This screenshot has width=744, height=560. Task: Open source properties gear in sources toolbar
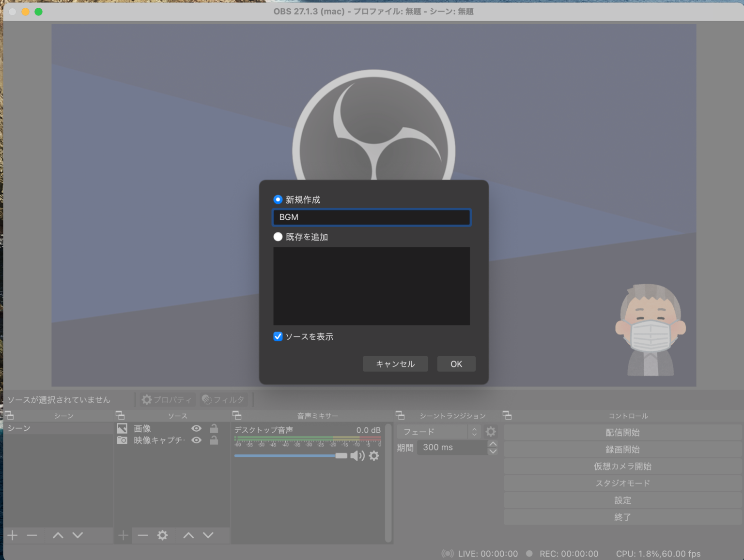click(162, 535)
